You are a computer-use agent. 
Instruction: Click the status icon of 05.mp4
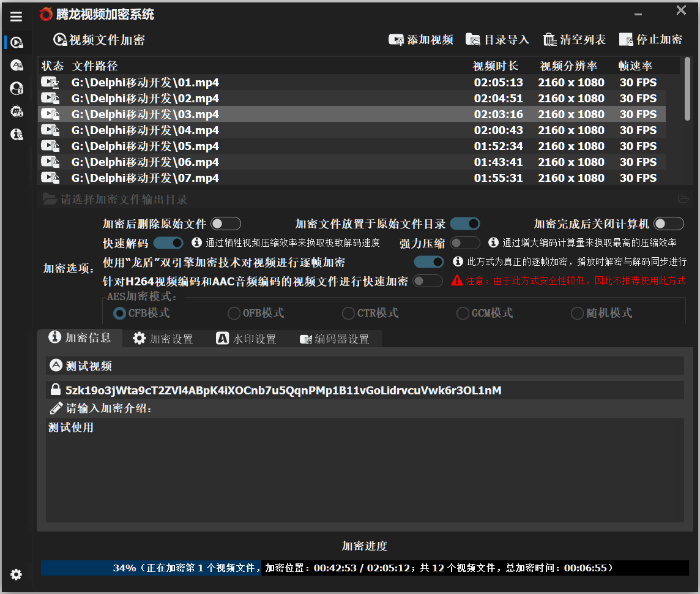click(x=50, y=146)
